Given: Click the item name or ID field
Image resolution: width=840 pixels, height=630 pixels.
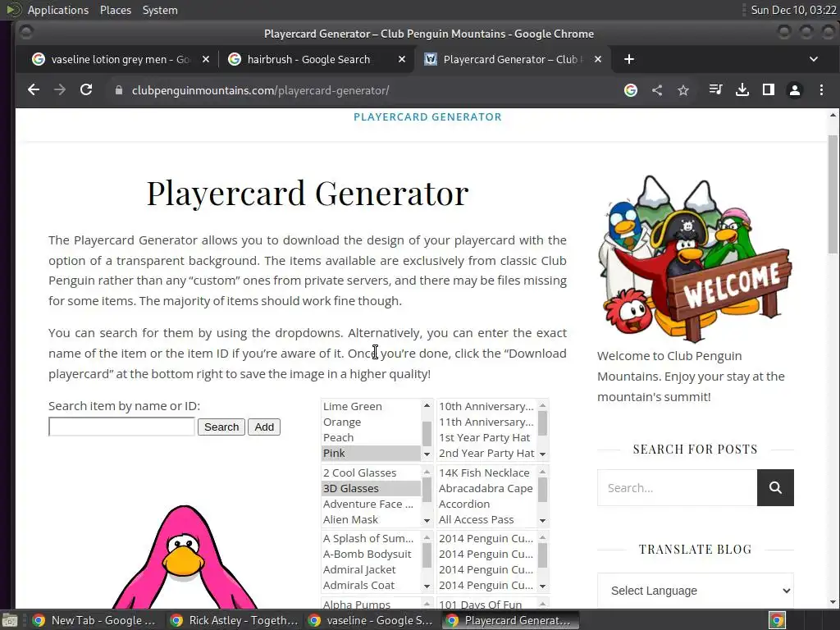Looking at the screenshot, I should 121,427.
